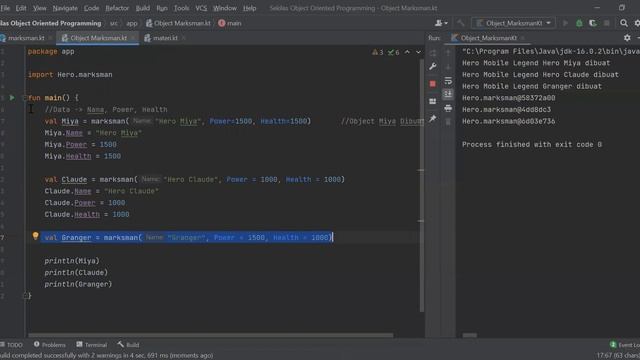Viewport: 640px width, 360px height.
Task: Open the user account dropdown in toolbar
Action: pos(441,23)
